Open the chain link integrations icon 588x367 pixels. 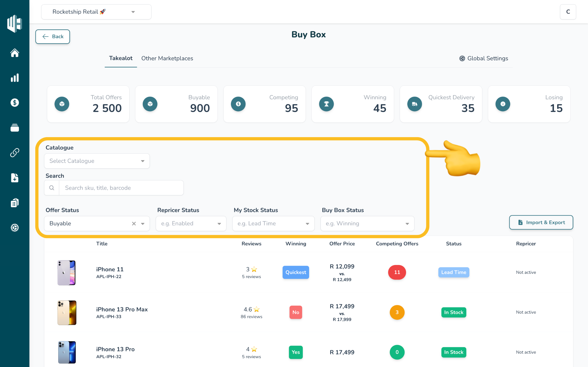[x=15, y=153]
